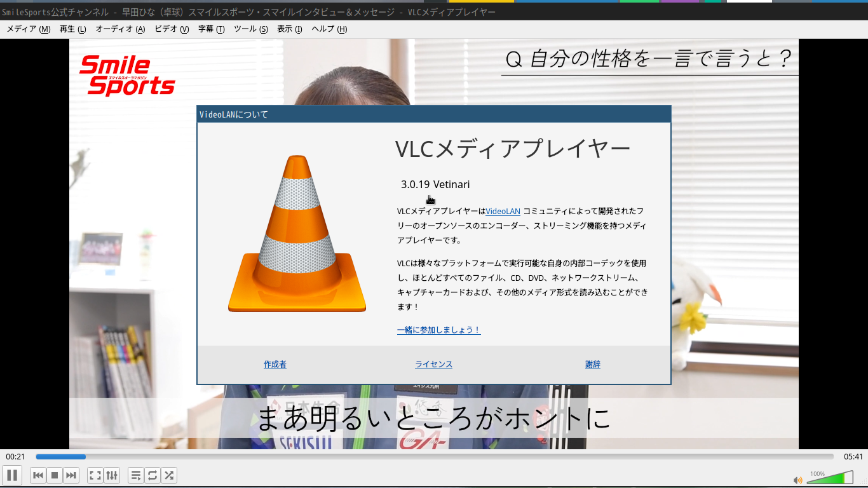The image size is (868, 488).
Task: Open the オーディオ (A) menu
Action: click(x=120, y=29)
